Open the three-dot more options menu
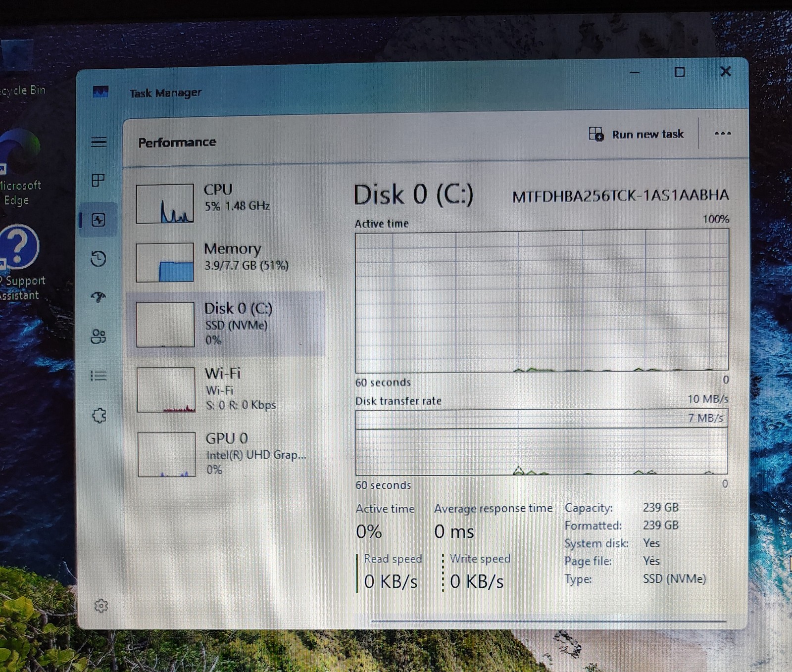The image size is (792, 672). click(723, 133)
